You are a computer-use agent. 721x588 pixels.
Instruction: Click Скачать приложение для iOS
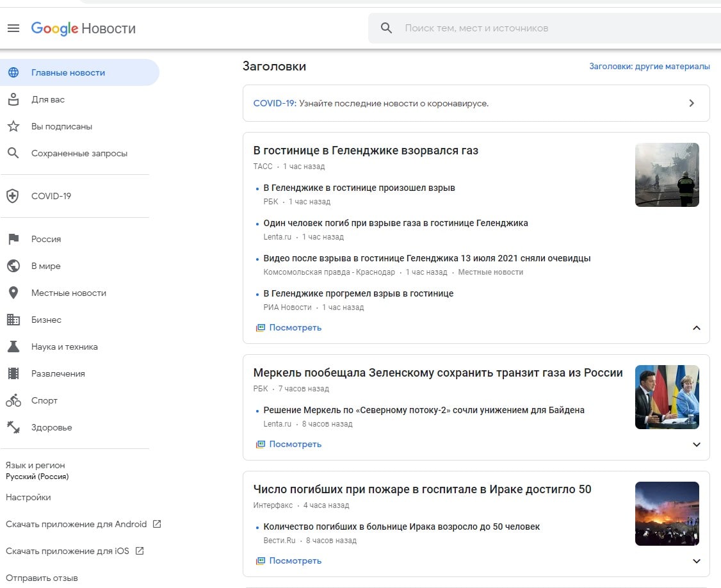coord(67,551)
